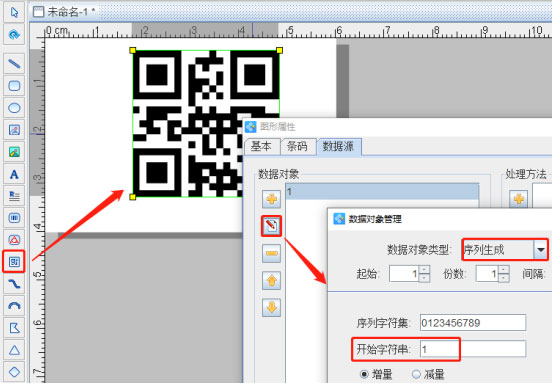The height and width of the screenshot is (384, 554).
Task: Select the ellipse drawing tool
Action: pyautogui.click(x=14, y=108)
